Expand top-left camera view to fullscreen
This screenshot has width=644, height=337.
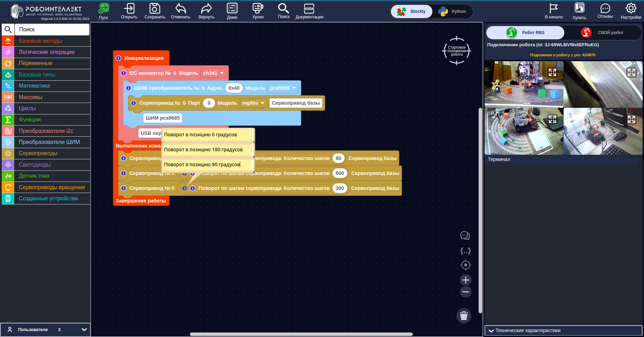(552, 72)
